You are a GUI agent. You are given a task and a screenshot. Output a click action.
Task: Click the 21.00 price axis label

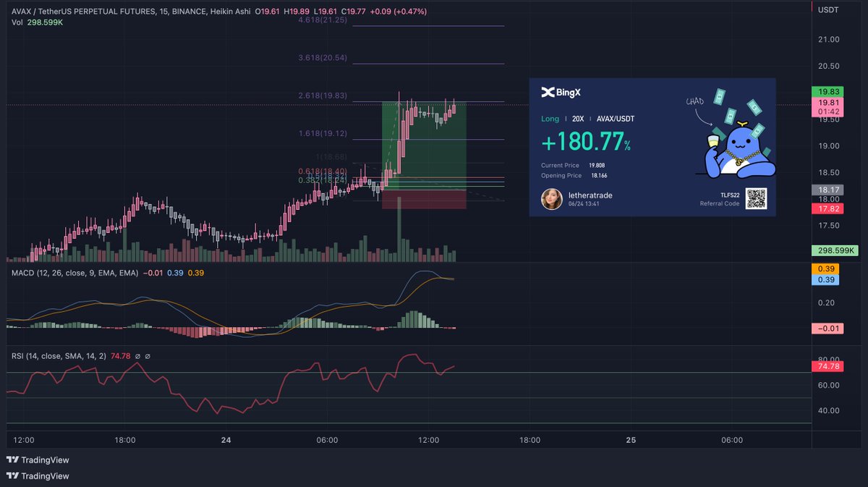829,39
